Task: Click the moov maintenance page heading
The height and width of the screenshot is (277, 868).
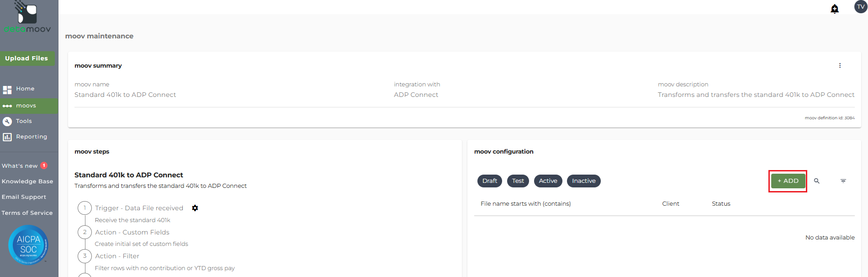Action: 99,36
